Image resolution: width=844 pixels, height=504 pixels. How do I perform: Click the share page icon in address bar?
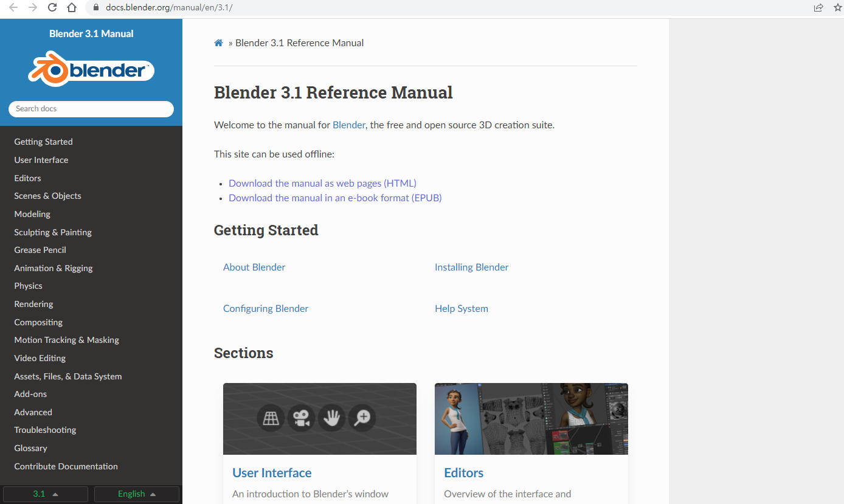tap(818, 8)
